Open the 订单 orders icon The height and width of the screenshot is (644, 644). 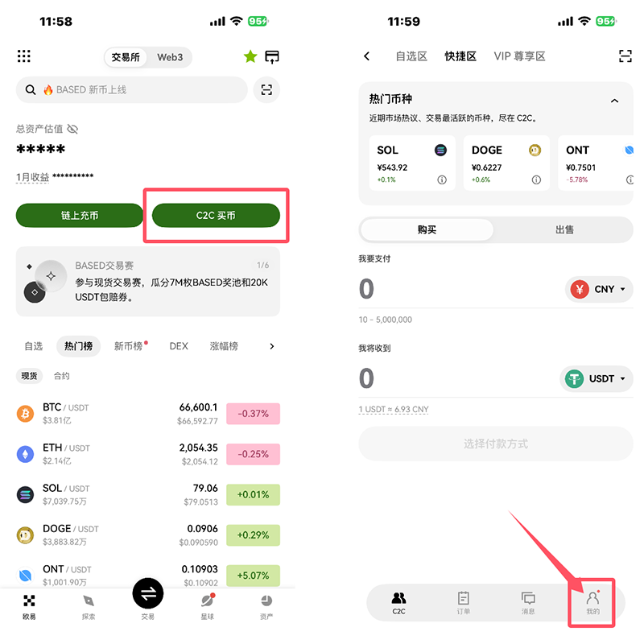464,598
